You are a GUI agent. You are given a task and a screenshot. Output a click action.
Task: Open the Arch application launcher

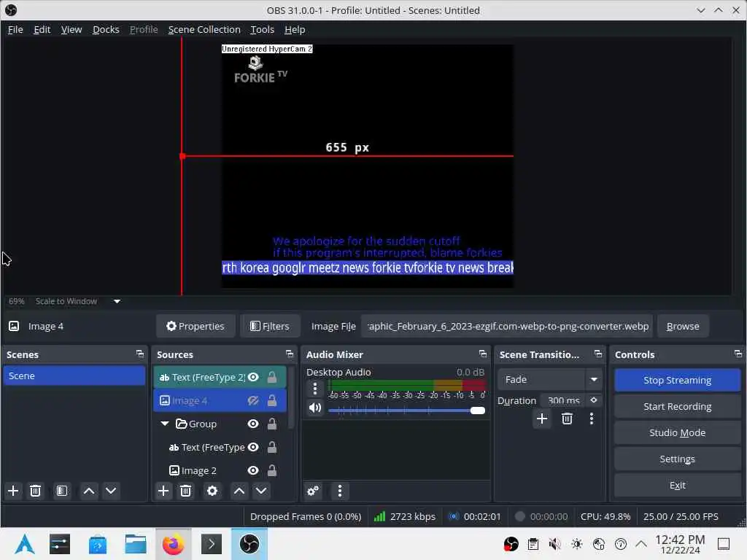(25, 544)
